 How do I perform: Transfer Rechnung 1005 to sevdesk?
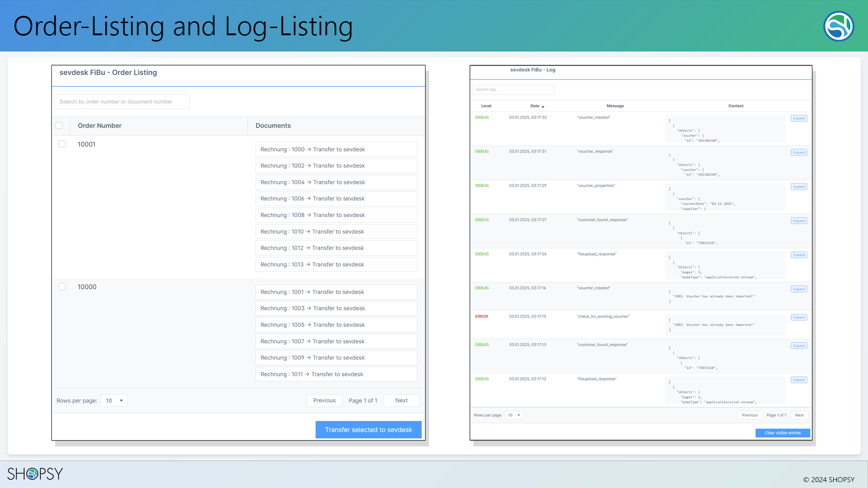tap(336, 325)
